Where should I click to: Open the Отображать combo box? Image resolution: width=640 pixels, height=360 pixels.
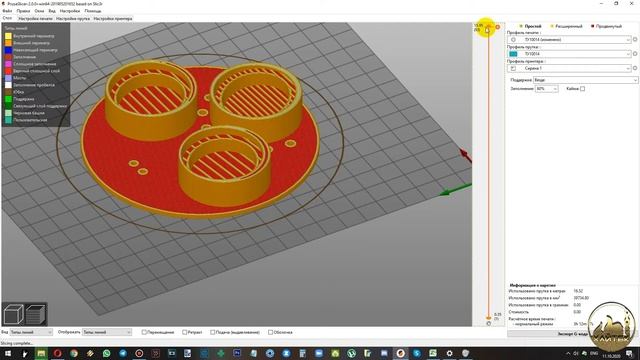pyautogui.click(x=107, y=332)
